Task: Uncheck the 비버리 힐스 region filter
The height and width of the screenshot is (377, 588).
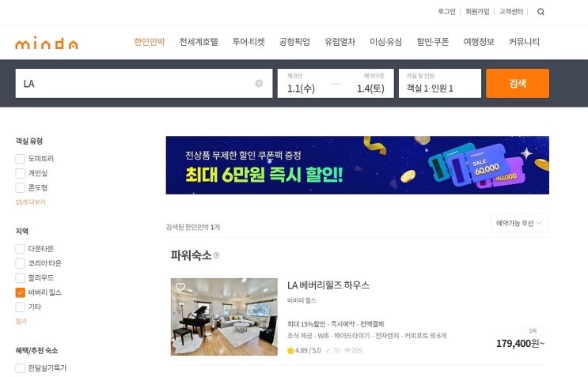Action: coord(21,292)
